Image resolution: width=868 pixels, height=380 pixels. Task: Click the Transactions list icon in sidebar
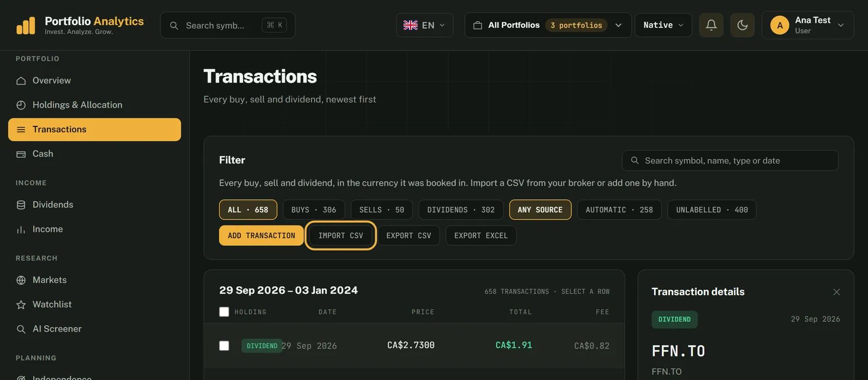[x=21, y=129]
